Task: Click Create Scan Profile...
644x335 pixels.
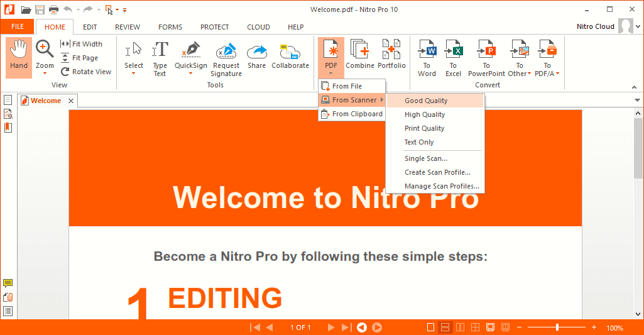Action: (x=435, y=172)
